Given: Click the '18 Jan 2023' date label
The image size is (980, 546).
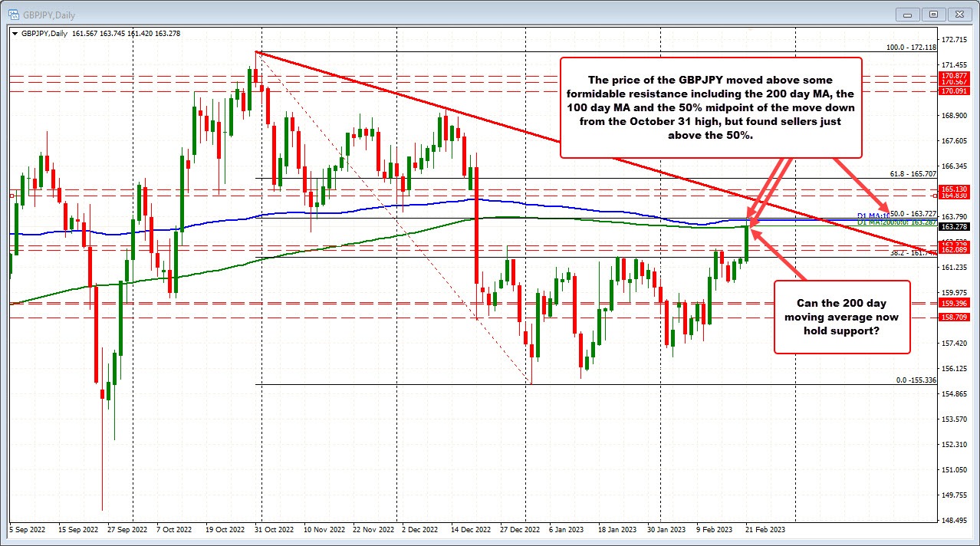Looking at the screenshot, I should click(617, 529).
